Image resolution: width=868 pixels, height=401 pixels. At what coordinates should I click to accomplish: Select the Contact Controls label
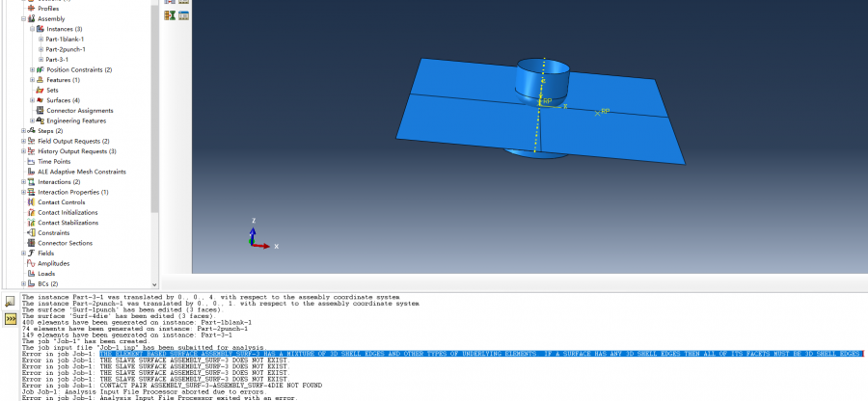tap(62, 202)
